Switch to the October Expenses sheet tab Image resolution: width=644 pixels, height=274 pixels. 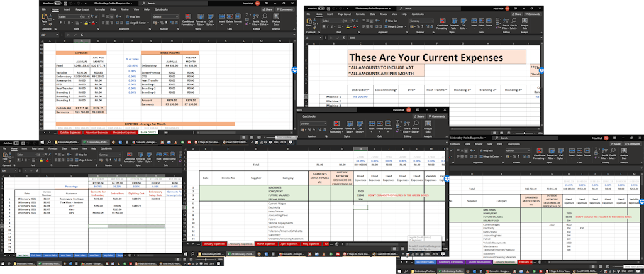coord(70,133)
